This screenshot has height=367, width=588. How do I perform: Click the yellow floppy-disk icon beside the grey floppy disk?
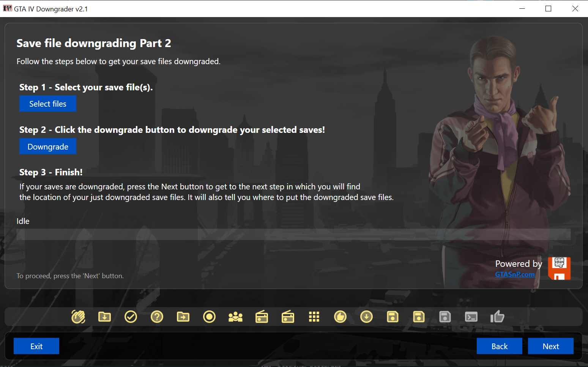pos(419,317)
